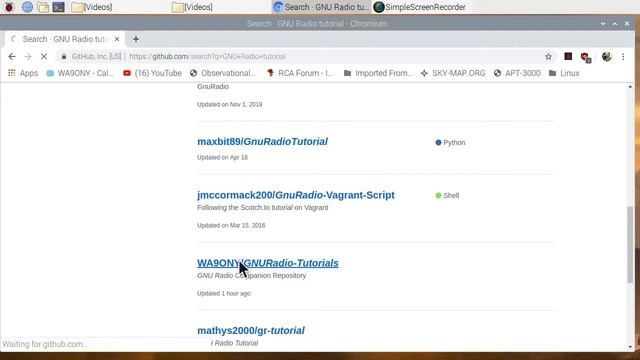The image size is (640, 360).
Task: Click scrollbar down arrow
Action: coord(631,347)
